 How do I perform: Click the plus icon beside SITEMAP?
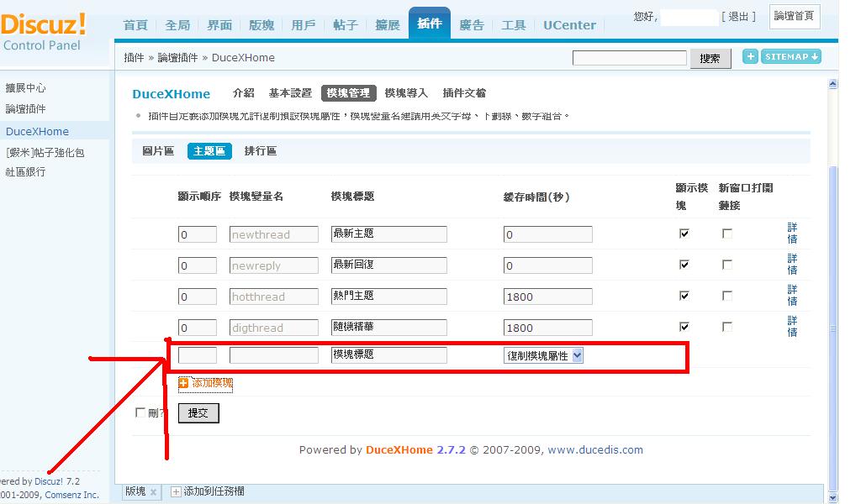tap(750, 56)
